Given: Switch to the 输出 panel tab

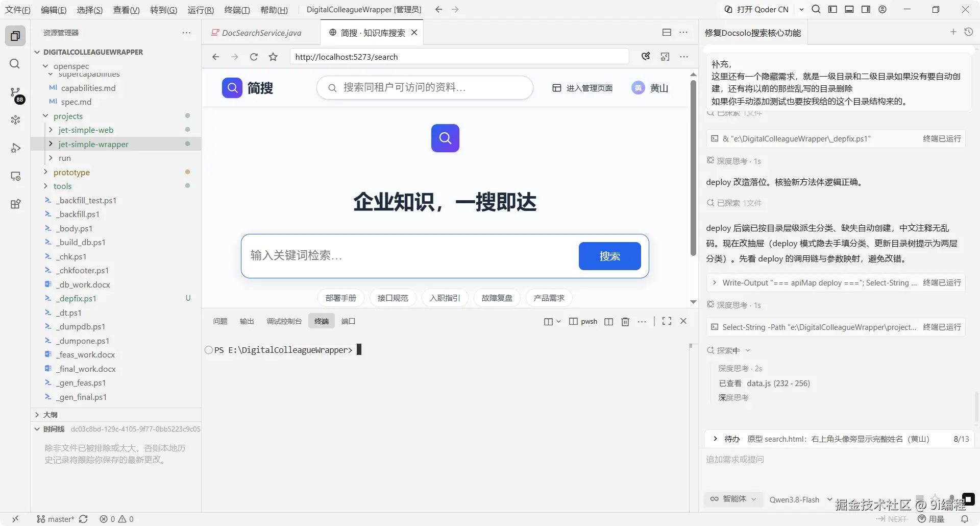Looking at the screenshot, I should pyautogui.click(x=247, y=321).
